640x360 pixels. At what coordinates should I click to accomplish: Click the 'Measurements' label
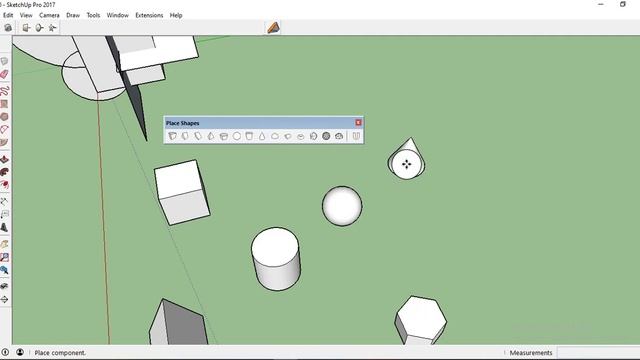pos(531,353)
